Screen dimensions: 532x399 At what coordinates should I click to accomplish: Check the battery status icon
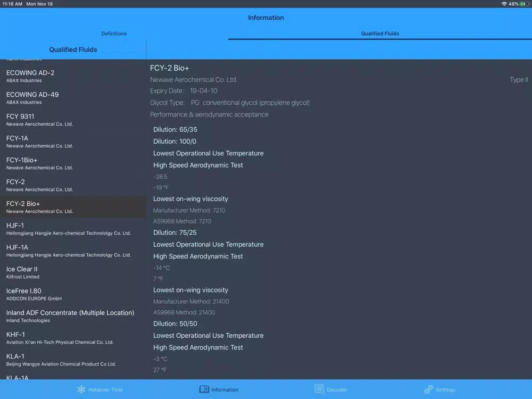pos(525,4)
